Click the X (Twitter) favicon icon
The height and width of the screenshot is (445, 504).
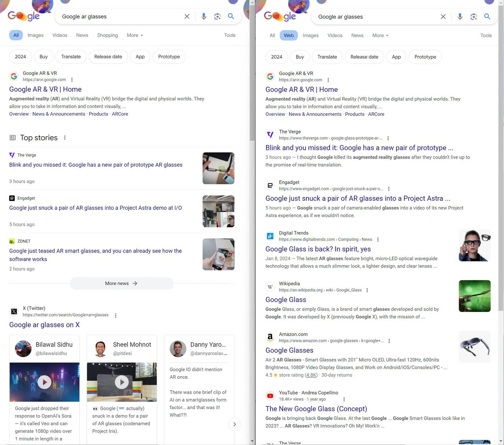point(14,311)
